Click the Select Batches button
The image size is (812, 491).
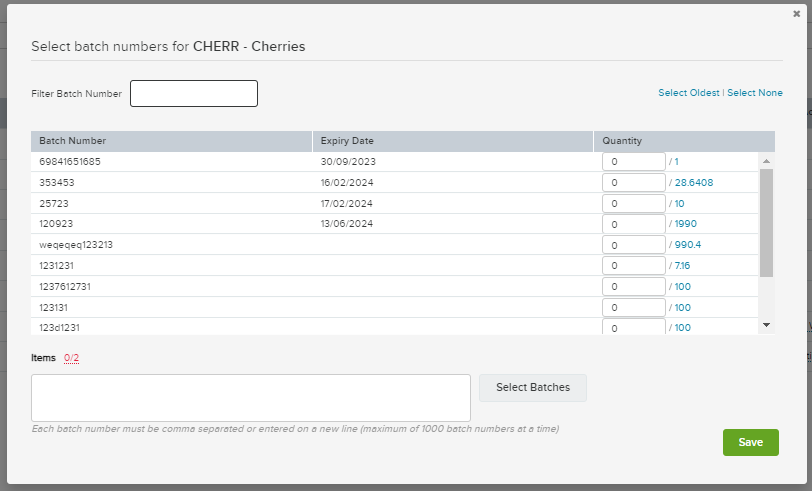[x=533, y=387]
